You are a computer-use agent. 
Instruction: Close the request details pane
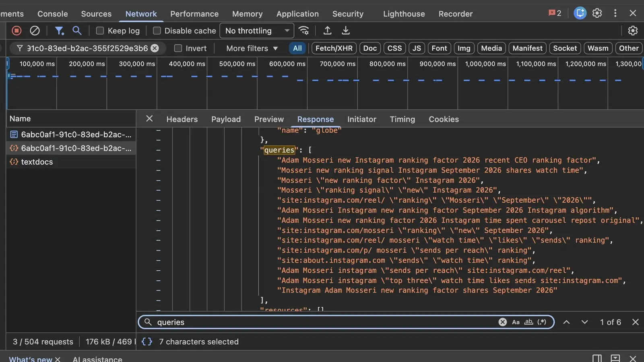(149, 119)
